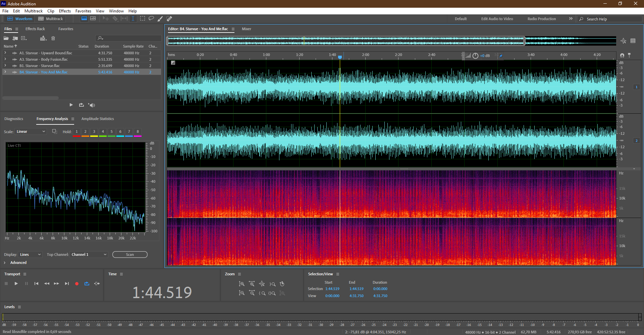Toggle snapping magnet icon above waveform

click(x=622, y=55)
